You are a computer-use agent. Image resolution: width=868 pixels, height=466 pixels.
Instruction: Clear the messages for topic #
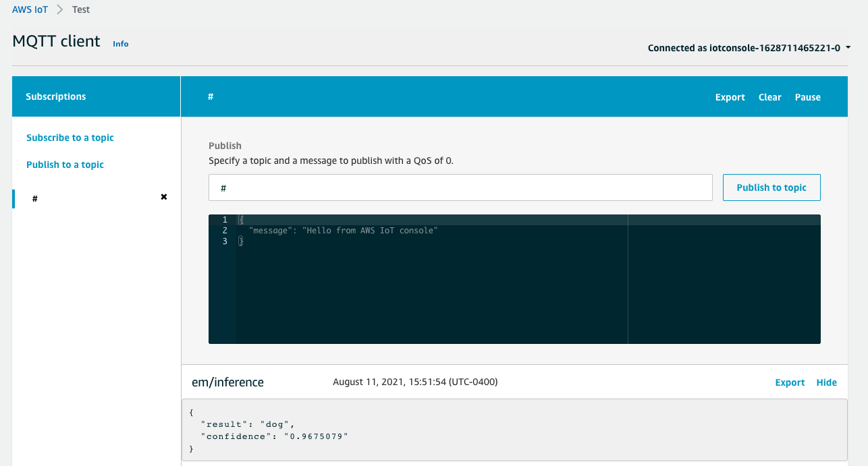coord(769,97)
